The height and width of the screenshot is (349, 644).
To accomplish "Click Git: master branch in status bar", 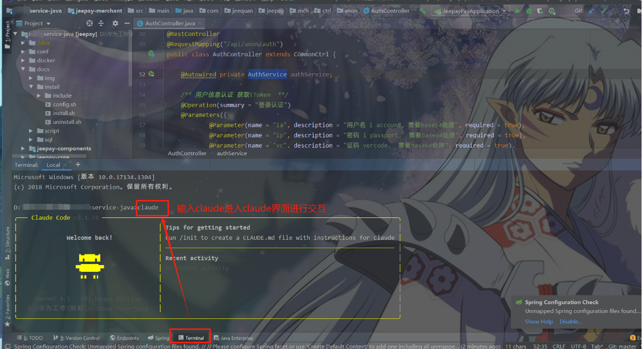I will pos(622,346).
